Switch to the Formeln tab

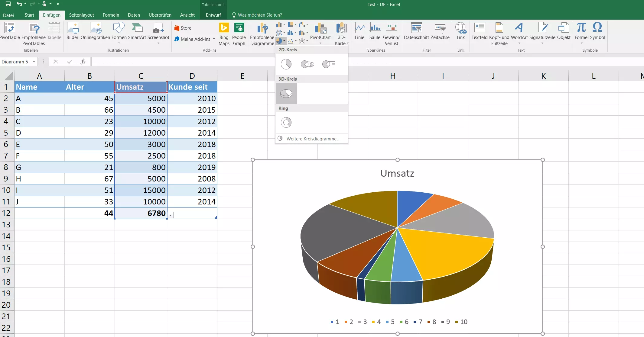click(x=111, y=15)
